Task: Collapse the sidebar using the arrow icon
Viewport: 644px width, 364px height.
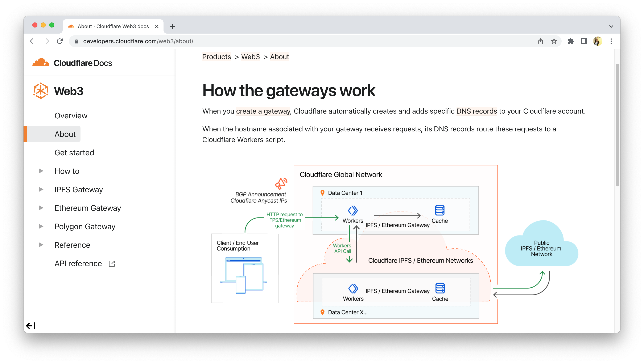Action: point(31,326)
